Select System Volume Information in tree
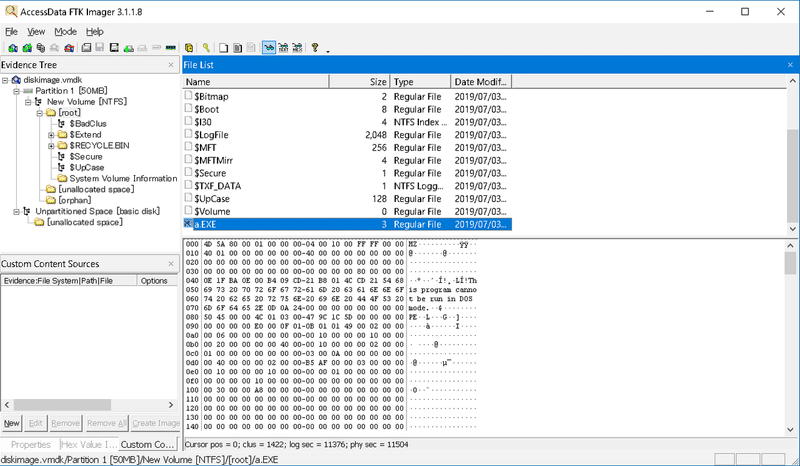The image size is (800, 466). (x=123, y=178)
